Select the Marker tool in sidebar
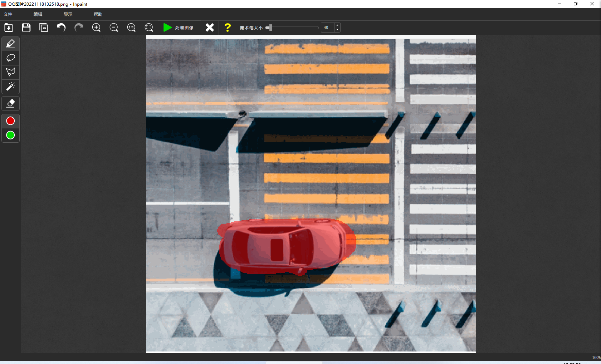Screen dimensions: 601x364 (x=10, y=44)
